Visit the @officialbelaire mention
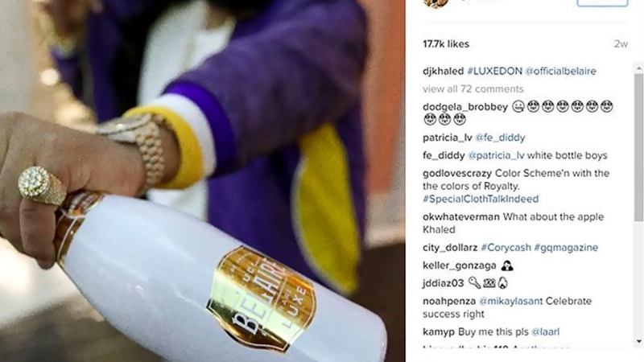The width and height of the screenshot is (644, 362). coord(560,71)
